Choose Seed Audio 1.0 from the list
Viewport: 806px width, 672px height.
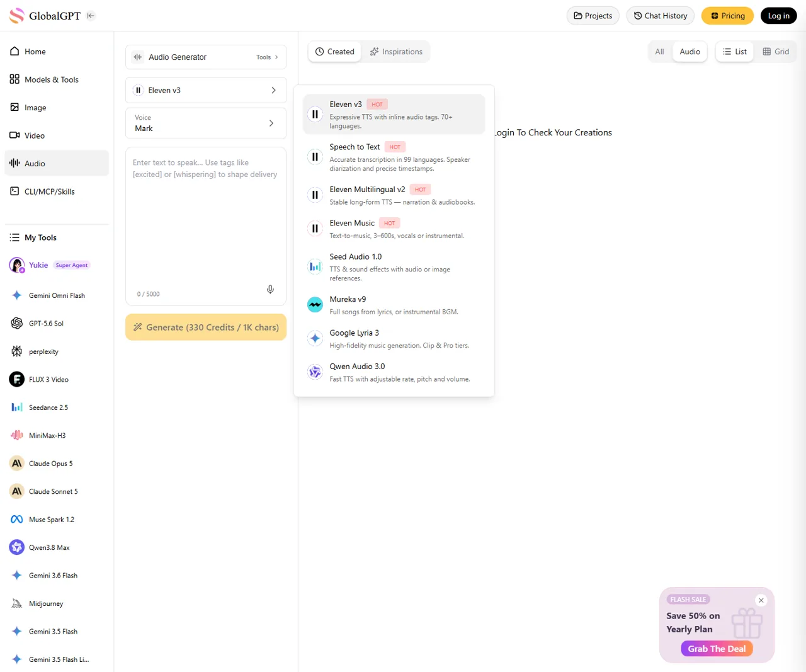(394, 267)
